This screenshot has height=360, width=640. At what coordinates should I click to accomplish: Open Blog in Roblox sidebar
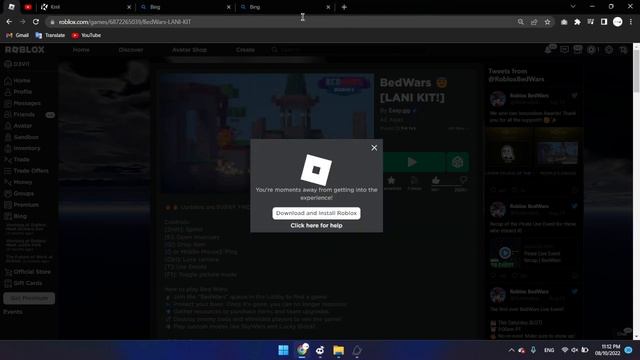click(x=16, y=216)
